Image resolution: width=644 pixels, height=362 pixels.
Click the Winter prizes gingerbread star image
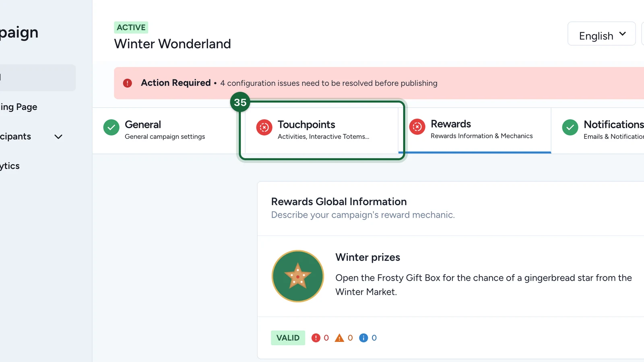[x=298, y=276]
